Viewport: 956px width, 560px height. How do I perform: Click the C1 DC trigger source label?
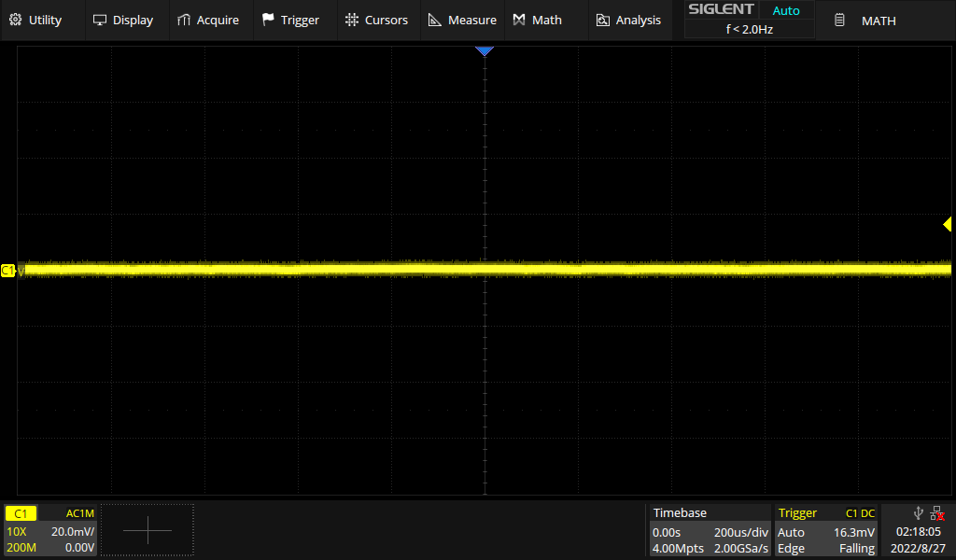click(x=860, y=513)
